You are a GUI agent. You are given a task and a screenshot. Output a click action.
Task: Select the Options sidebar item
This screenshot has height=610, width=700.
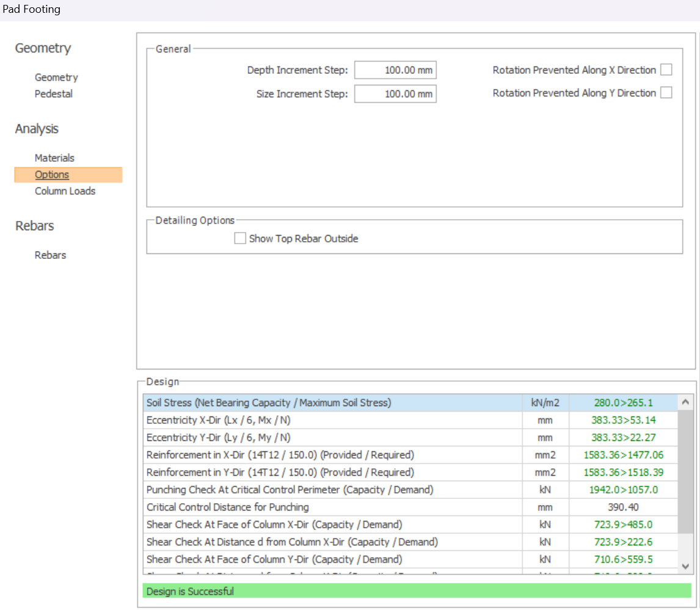pyautogui.click(x=52, y=175)
